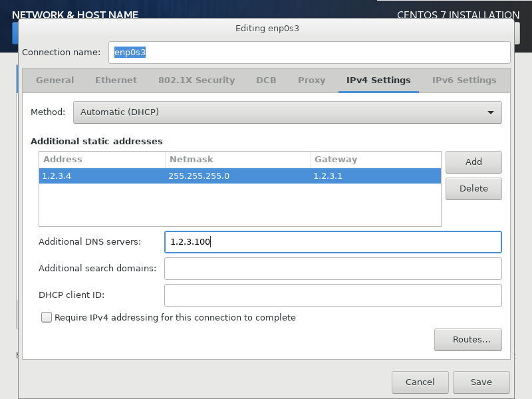Tick the Require IPv4 addressing checkbox
The height and width of the screenshot is (399, 532).
click(x=47, y=318)
